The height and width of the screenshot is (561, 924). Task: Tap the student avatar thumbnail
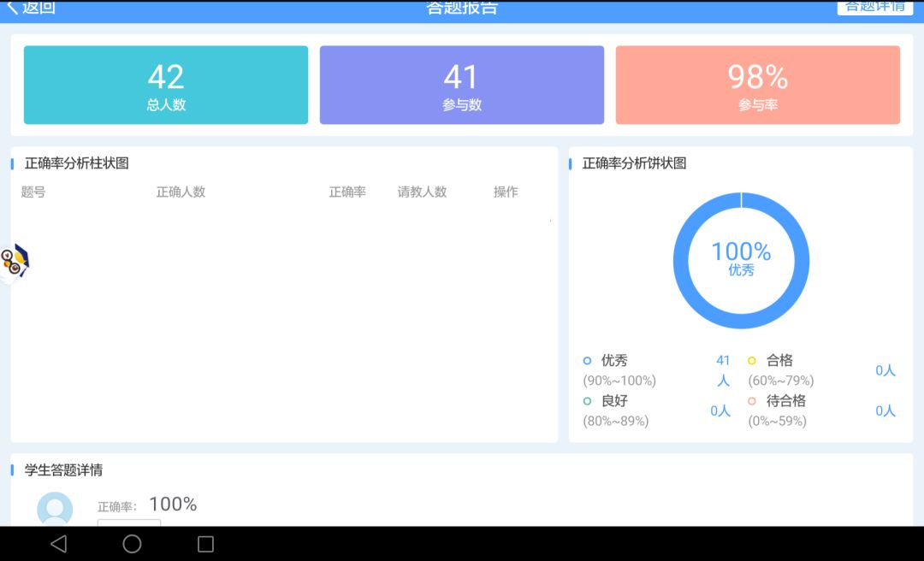[x=55, y=509]
